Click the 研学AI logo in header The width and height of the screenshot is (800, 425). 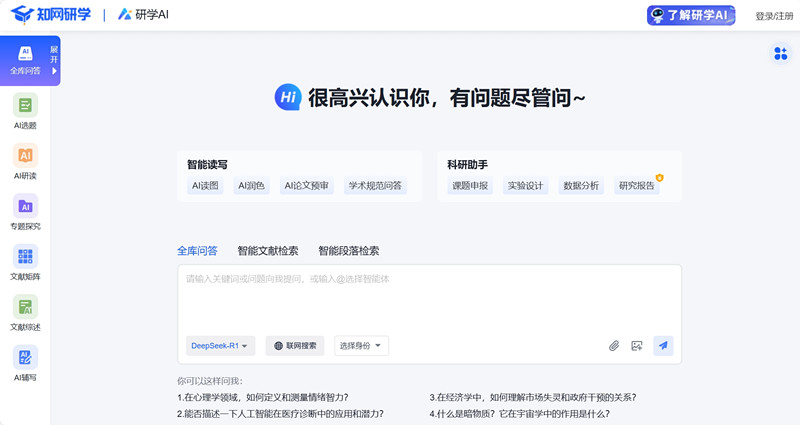click(143, 14)
